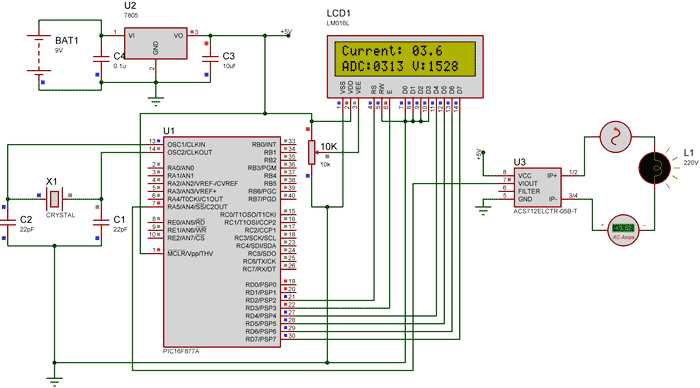Select the AC sine wave source symbol
The image size is (700, 388).
615,136
